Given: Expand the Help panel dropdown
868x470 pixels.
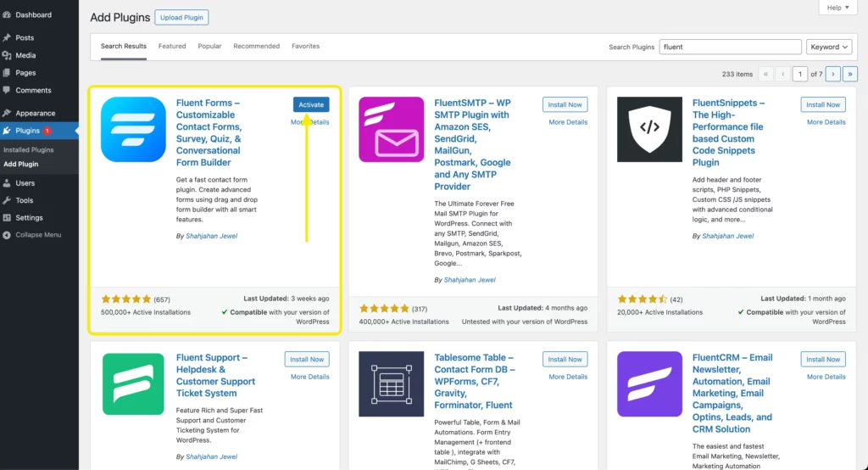Looking at the screenshot, I should coord(837,8).
